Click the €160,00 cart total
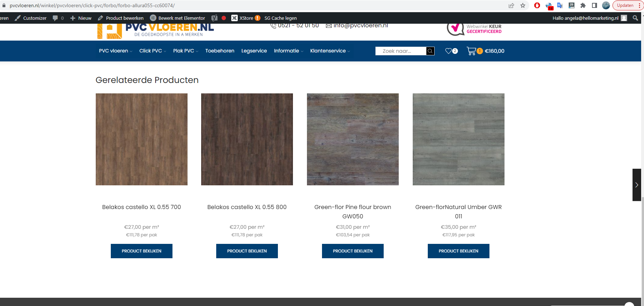This screenshot has height=306, width=644. click(494, 51)
